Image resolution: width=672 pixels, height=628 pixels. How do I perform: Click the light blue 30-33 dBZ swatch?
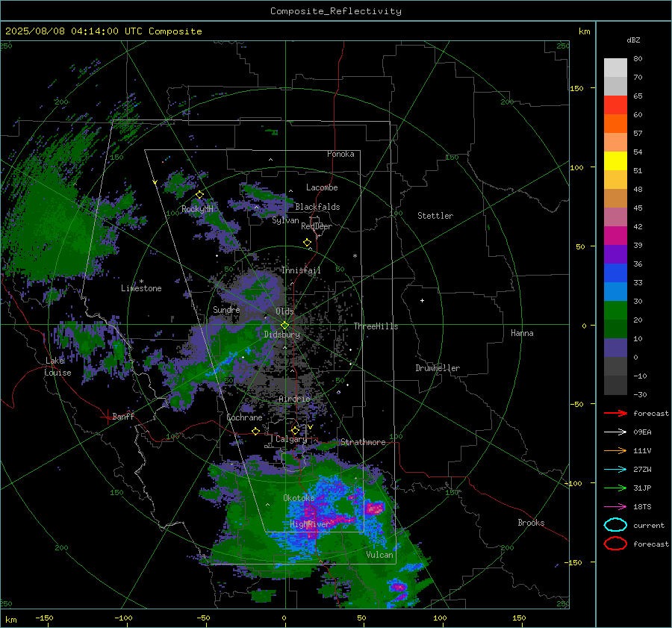[x=615, y=292]
